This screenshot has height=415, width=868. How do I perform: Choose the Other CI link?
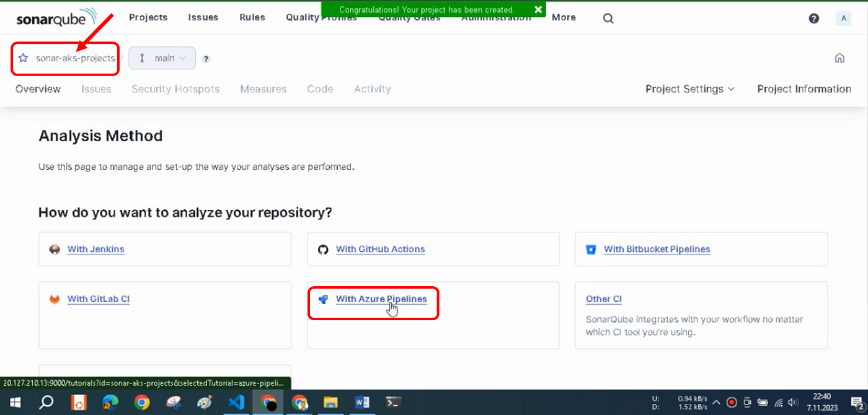[604, 299]
